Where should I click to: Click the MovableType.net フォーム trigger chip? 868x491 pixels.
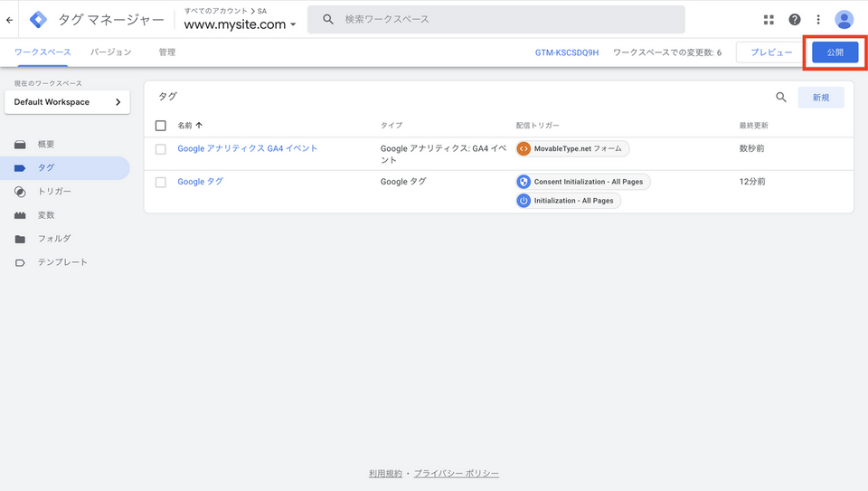click(x=572, y=148)
